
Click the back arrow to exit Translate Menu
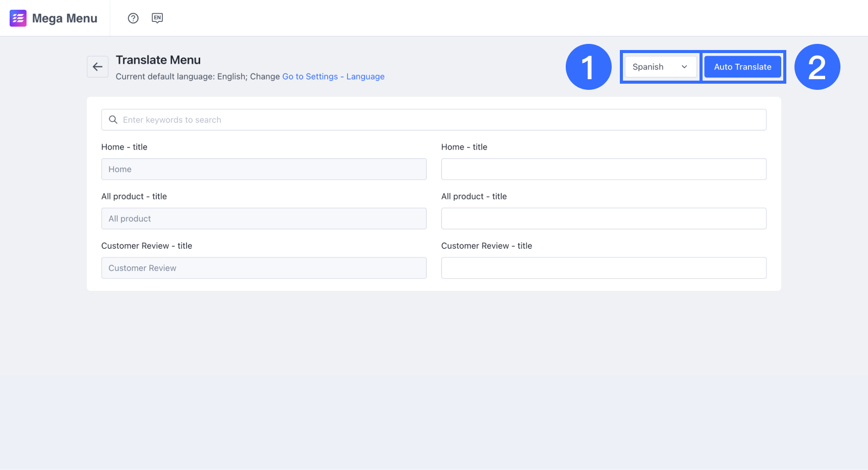pos(98,66)
